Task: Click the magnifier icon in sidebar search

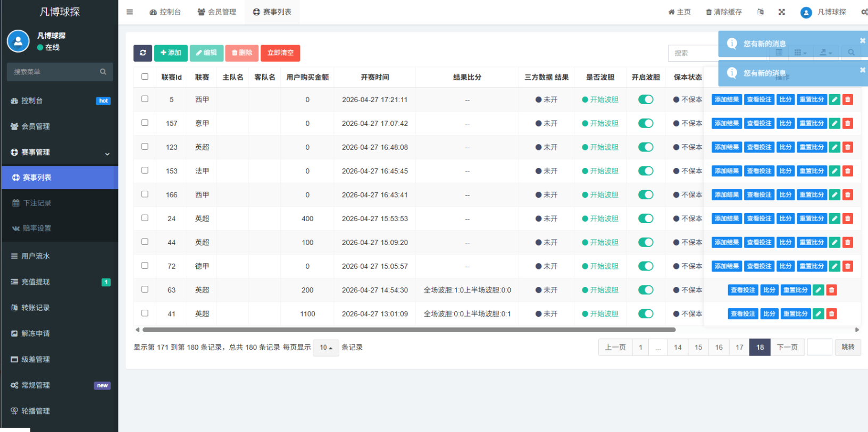Action: 103,72
